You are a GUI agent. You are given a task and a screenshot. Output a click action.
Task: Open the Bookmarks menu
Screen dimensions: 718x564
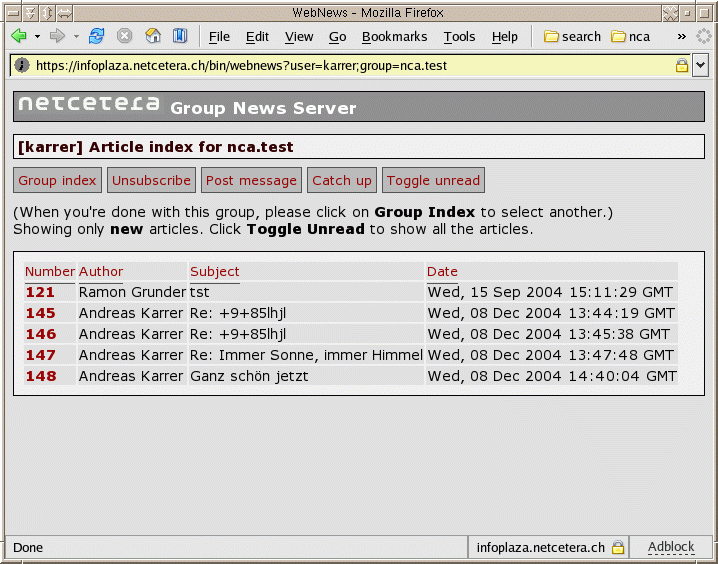[394, 37]
